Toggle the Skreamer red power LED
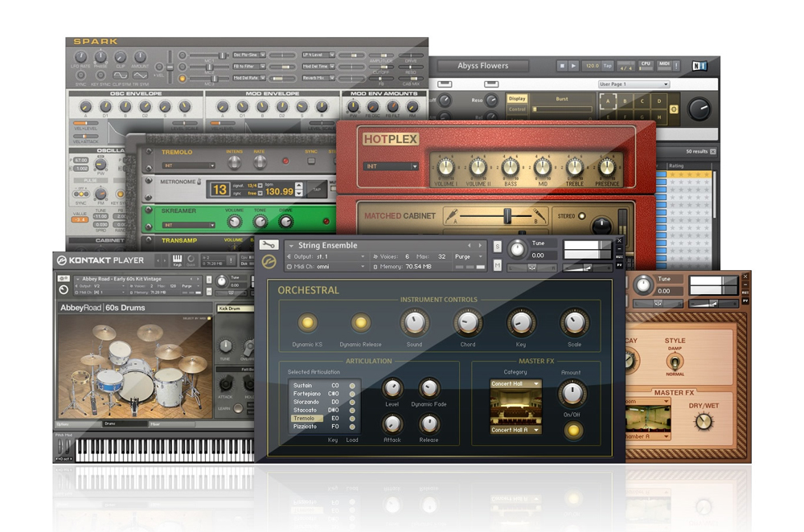The height and width of the screenshot is (532, 804). (326, 221)
